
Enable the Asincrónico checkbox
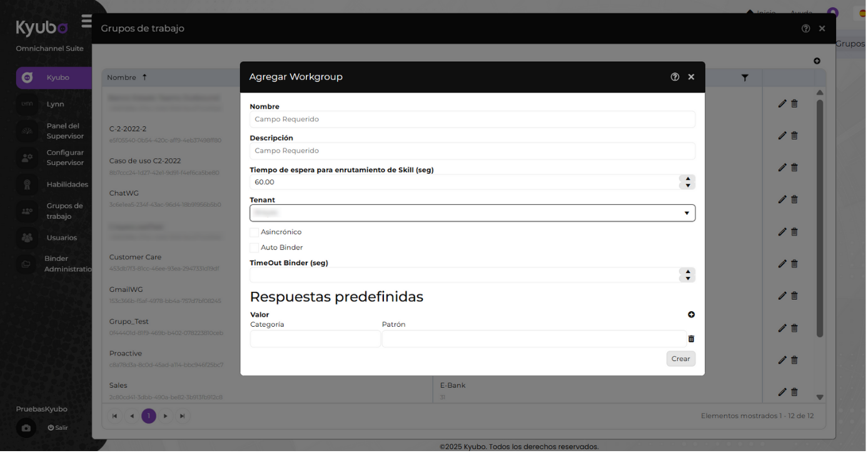[254, 231]
